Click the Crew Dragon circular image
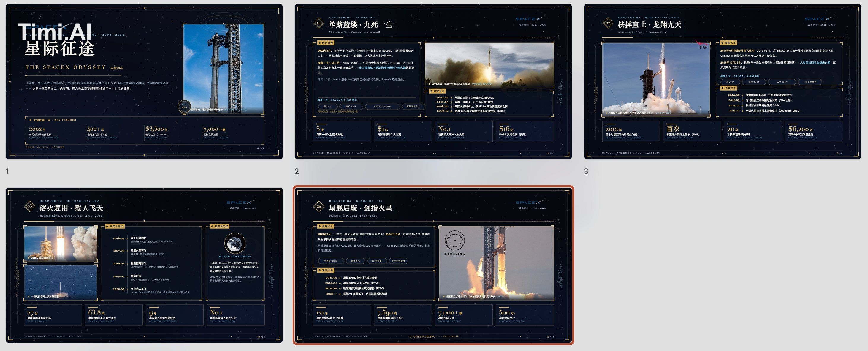Viewport: 868px width, 351px height. (235, 244)
